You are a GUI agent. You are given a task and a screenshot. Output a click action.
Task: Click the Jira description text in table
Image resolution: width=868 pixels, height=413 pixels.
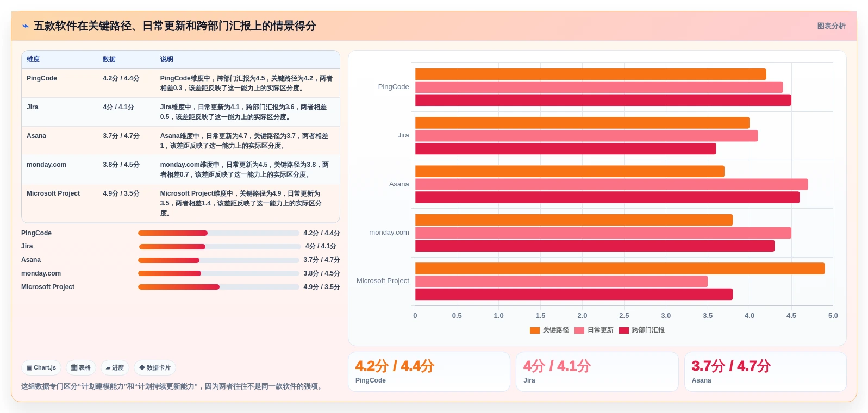pyautogui.click(x=243, y=112)
